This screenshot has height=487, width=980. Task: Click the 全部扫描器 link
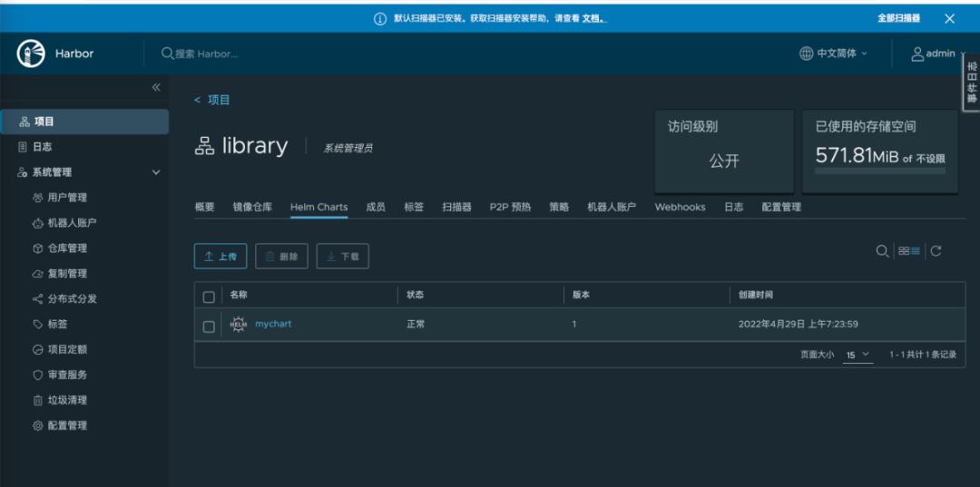(898, 19)
